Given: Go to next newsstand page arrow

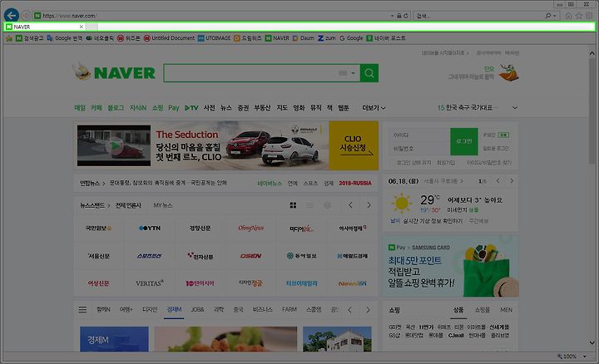Looking at the screenshot, I should (x=369, y=205).
